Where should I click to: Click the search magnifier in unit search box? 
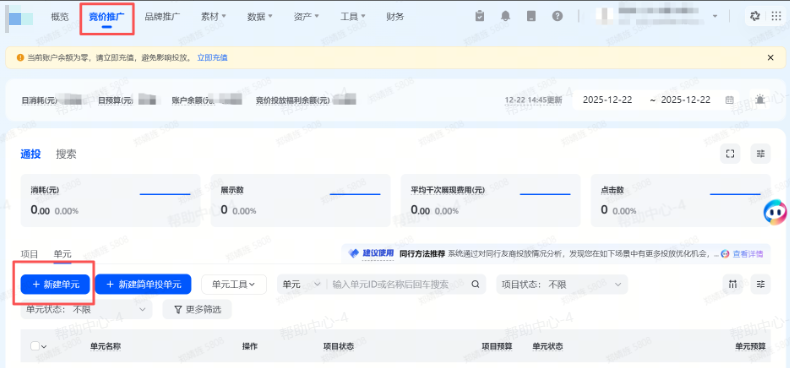click(475, 284)
